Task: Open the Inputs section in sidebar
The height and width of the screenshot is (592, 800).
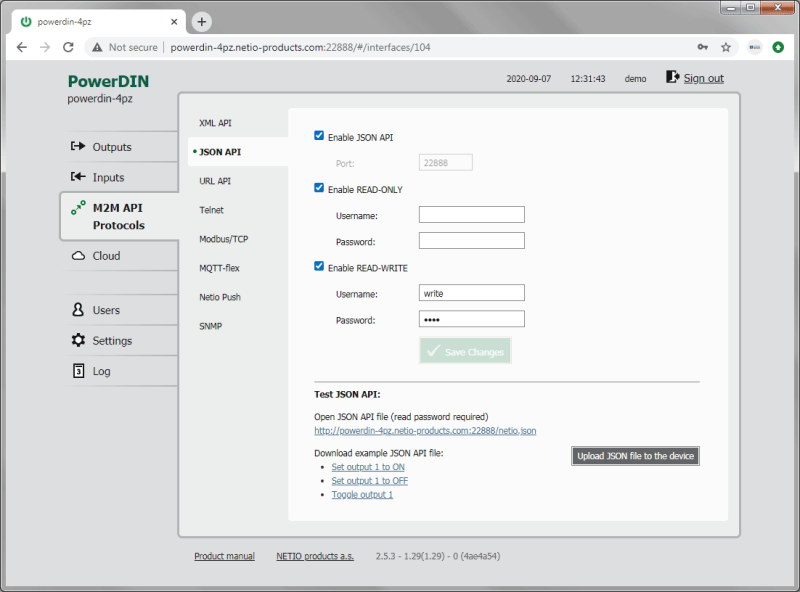Action: click(x=110, y=177)
